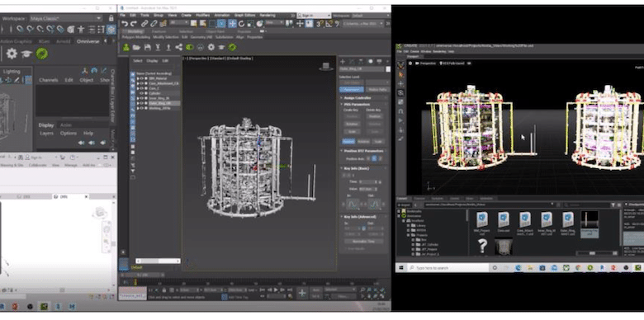This screenshot has width=644, height=320.
Task: Click the object name field Outer_Ring_OR
Action: click(362, 69)
